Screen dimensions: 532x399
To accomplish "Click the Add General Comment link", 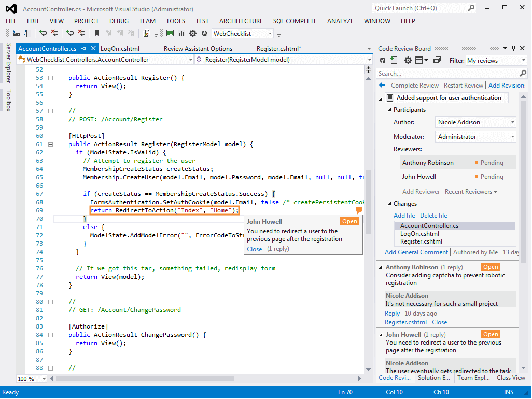I will tap(416, 252).
